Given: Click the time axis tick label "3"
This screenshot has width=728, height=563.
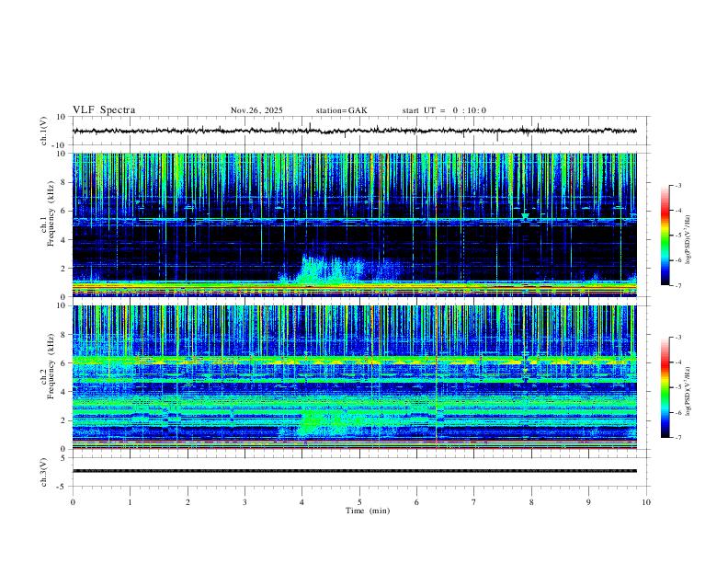Looking at the screenshot, I should coord(245,502).
